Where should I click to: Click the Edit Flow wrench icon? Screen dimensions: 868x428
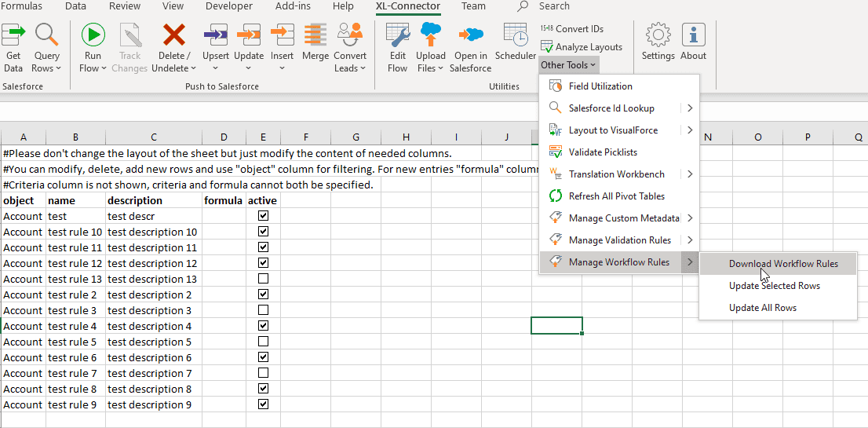[x=397, y=35]
